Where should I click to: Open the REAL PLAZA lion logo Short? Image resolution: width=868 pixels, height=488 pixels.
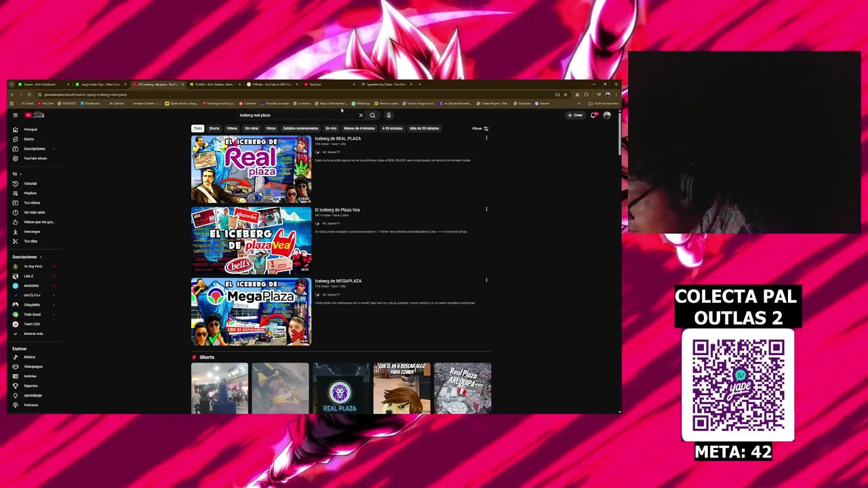(340, 388)
